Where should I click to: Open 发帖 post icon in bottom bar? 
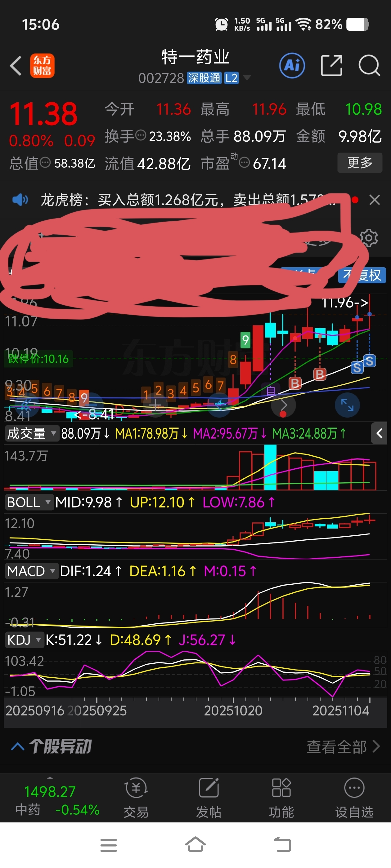point(209,798)
